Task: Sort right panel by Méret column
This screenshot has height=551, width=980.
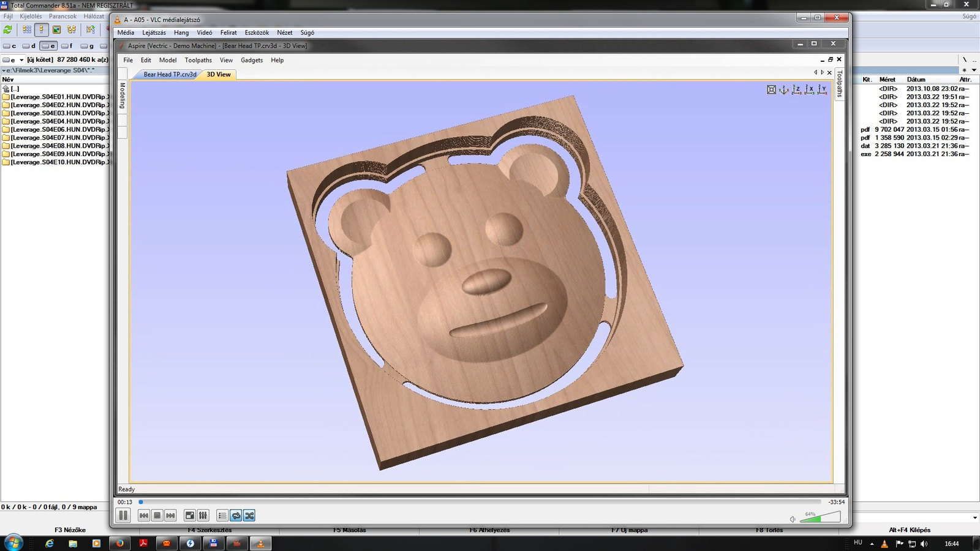Action: click(x=887, y=80)
